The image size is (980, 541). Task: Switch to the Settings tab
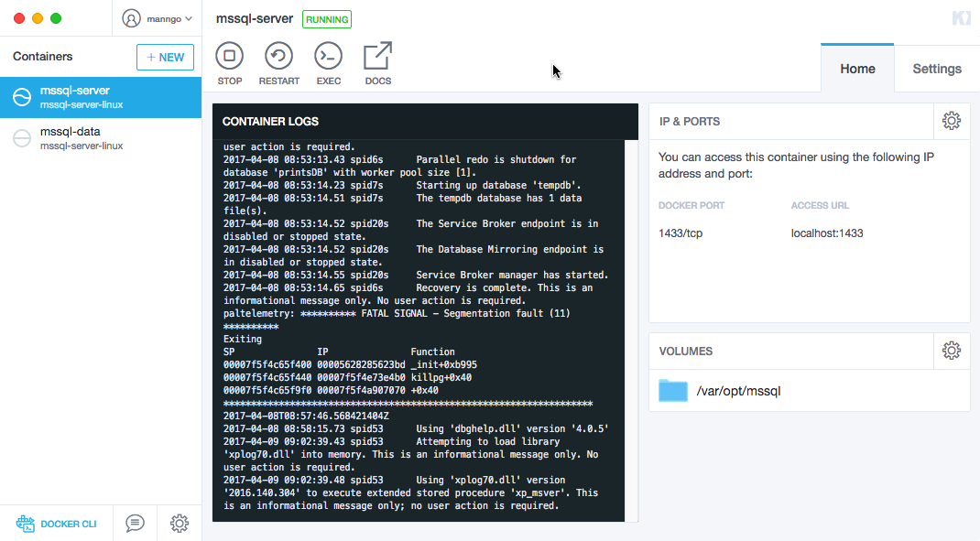coord(937,69)
